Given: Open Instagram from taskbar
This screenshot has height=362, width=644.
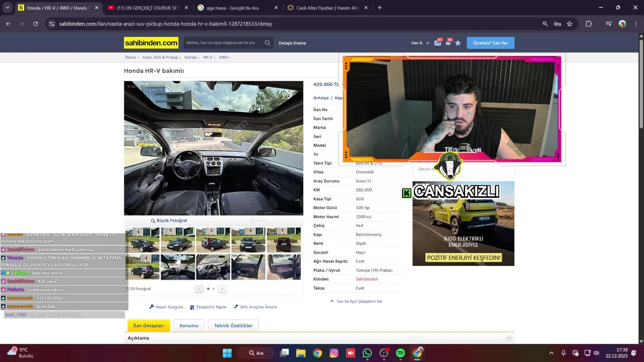Looking at the screenshot, I should tap(334, 353).
